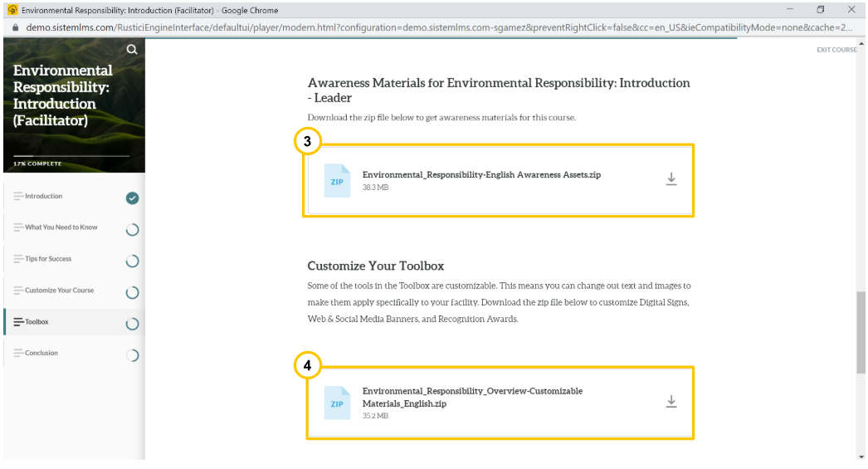
Task: Open the What You Need to Know lesson
Action: click(x=61, y=227)
